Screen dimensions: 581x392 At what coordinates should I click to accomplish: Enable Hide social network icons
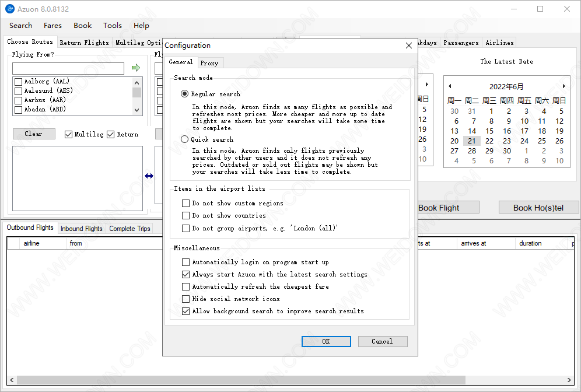(x=185, y=299)
